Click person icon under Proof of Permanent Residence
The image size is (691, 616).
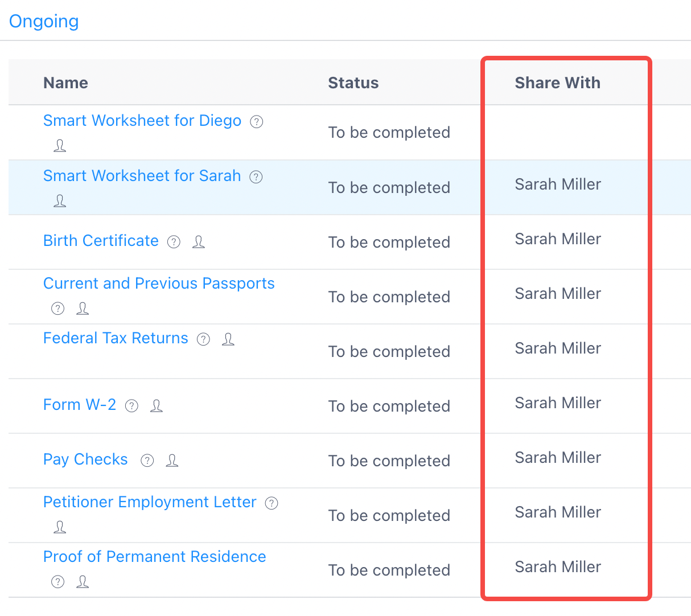[x=83, y=582]
